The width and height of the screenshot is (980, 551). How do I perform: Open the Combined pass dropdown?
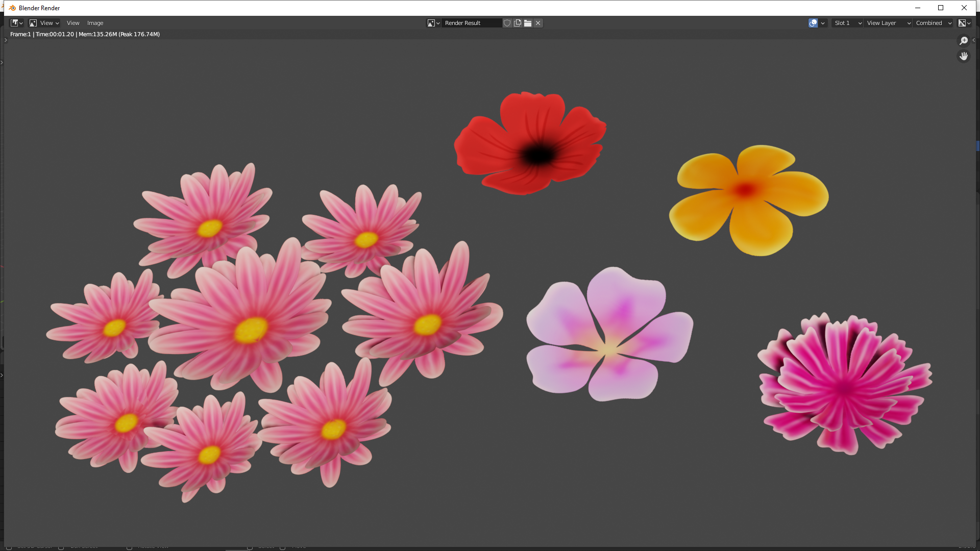[x=934, y=23]
